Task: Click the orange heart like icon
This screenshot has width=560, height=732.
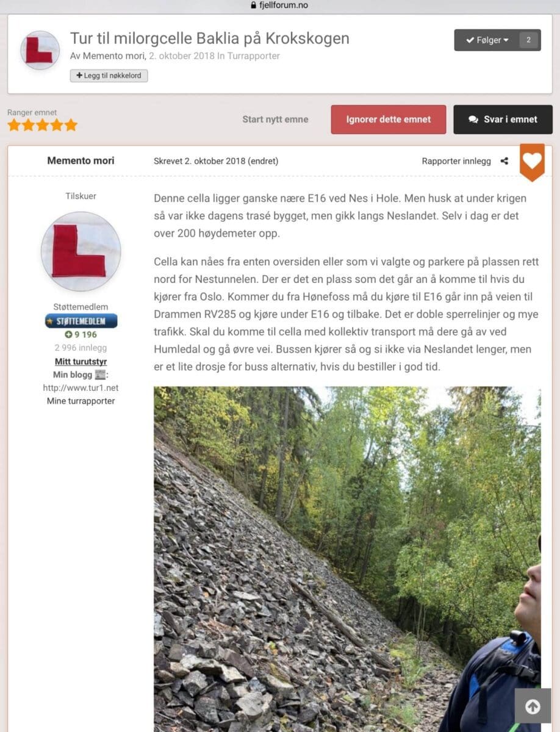Action: coord(532,162)
